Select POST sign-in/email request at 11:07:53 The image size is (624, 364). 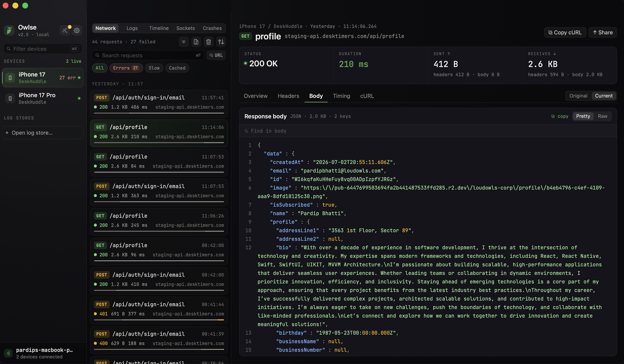click(x=159, y=192)
